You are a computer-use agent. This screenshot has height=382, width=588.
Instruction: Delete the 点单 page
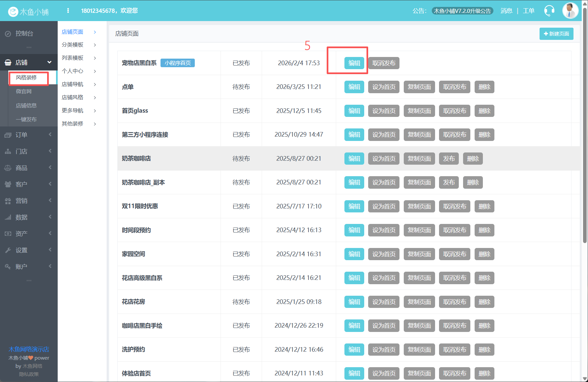(484, 87)
